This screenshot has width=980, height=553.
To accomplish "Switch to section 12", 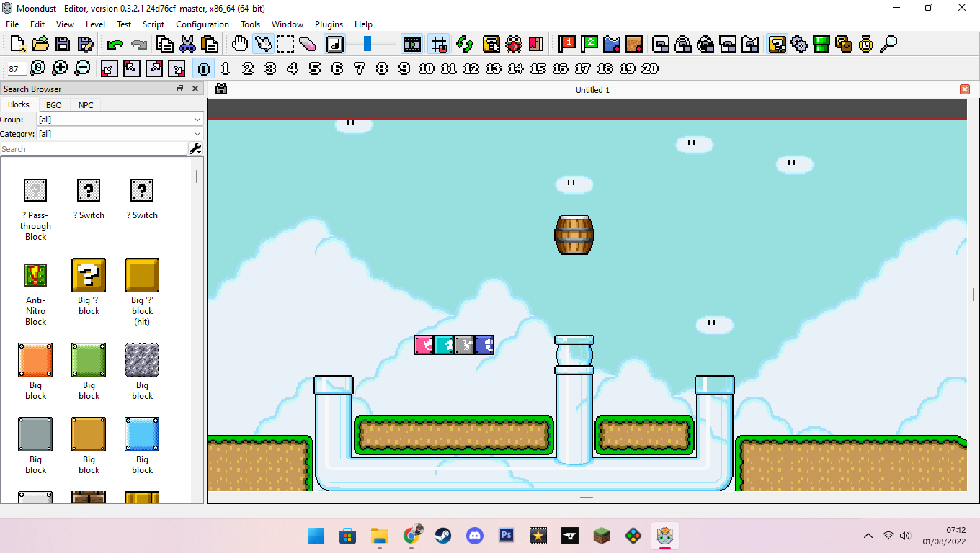I will pos(471,68).
